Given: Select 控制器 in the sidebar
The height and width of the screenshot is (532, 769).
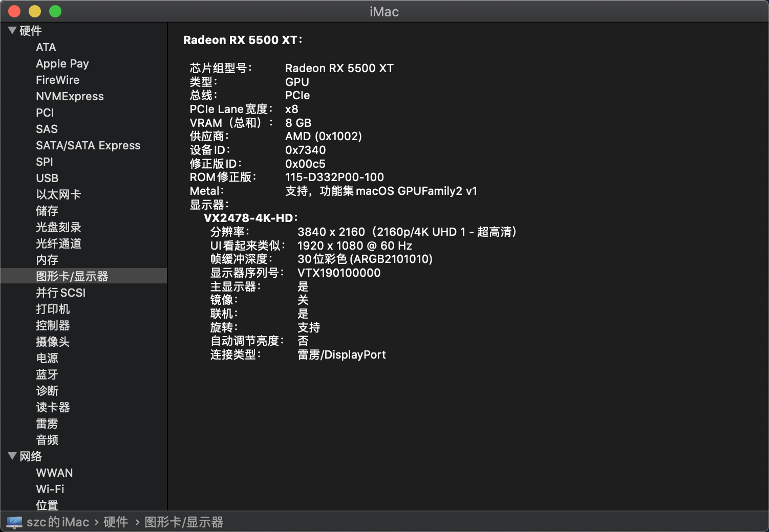Looking at the screenshot, I should click(x=53, y=325).
